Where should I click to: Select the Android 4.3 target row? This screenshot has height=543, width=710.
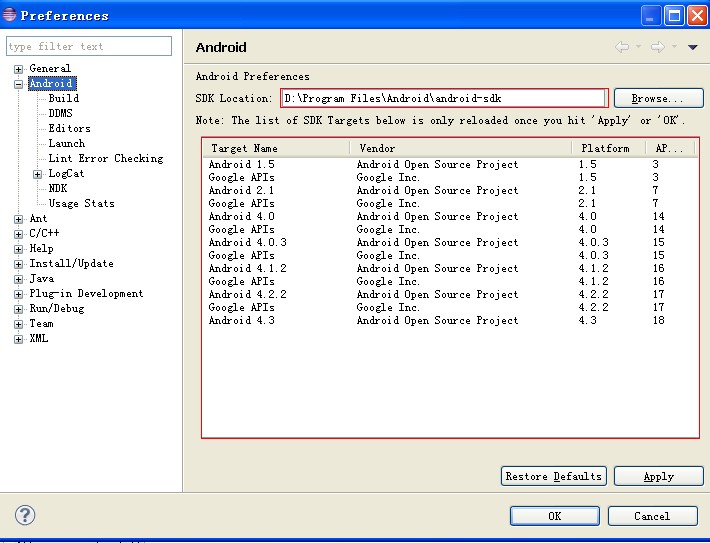point(241,320)
